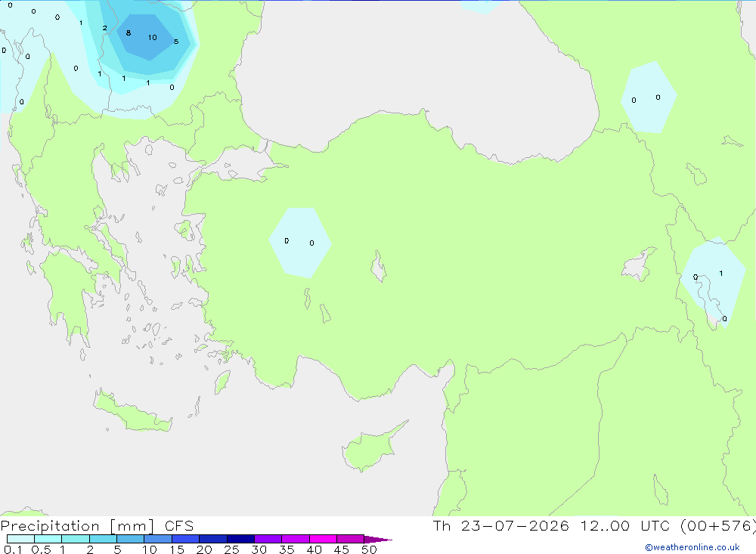Choose the 20–25 mm legend color swatch
This screenshot has width=756, height=554.
213,539
